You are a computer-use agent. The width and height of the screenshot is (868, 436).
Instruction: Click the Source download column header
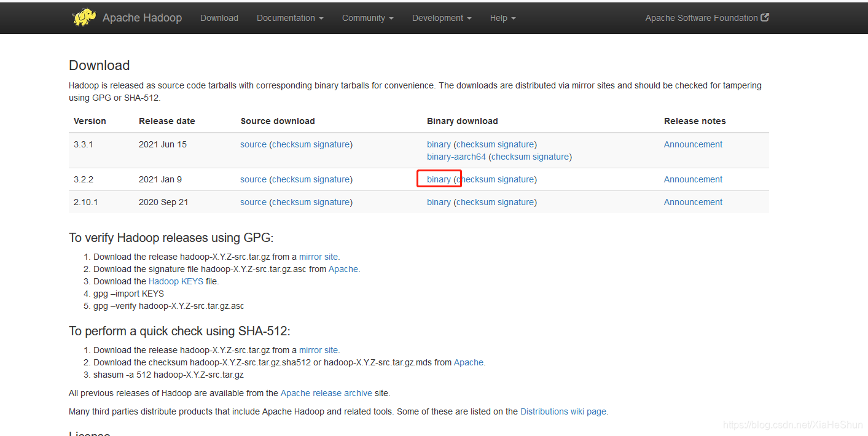(x=278, y=121)
